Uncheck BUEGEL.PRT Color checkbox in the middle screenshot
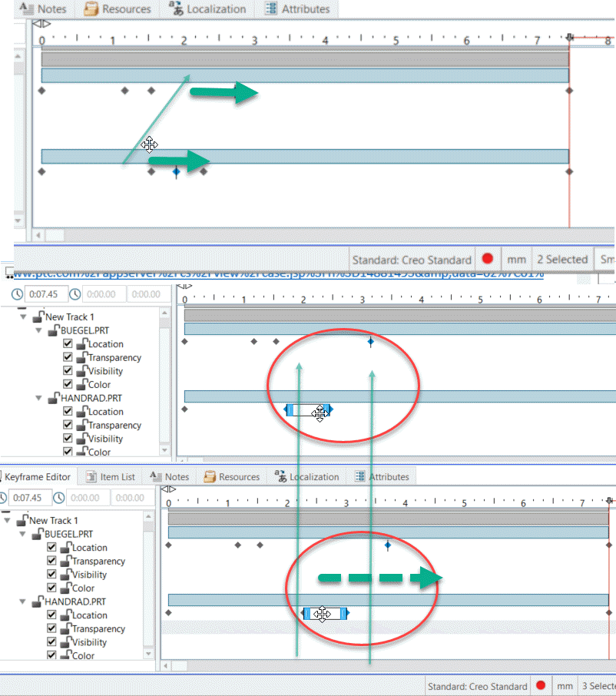This screenshot has height=696, width=616. (x=68, y=384)
